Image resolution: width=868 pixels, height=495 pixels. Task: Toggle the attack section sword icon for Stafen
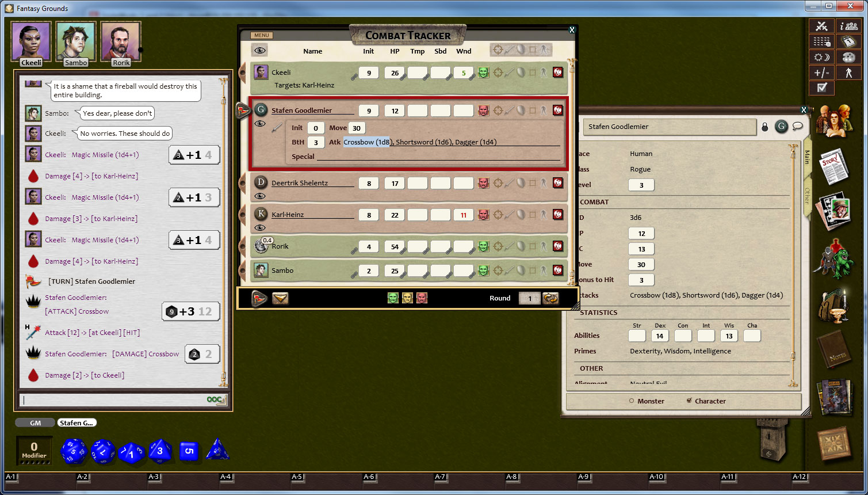coord(277,127)
